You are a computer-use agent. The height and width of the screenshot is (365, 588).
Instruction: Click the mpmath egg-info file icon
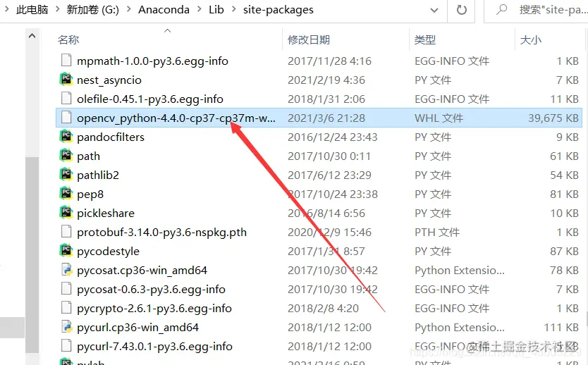pyautogui.click(x=66, y=61)
